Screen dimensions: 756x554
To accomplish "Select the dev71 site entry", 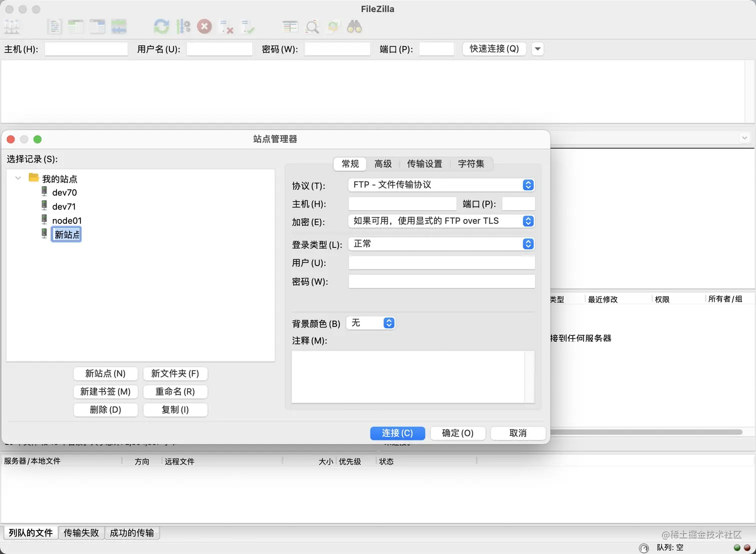I will (x=64, y=206).
